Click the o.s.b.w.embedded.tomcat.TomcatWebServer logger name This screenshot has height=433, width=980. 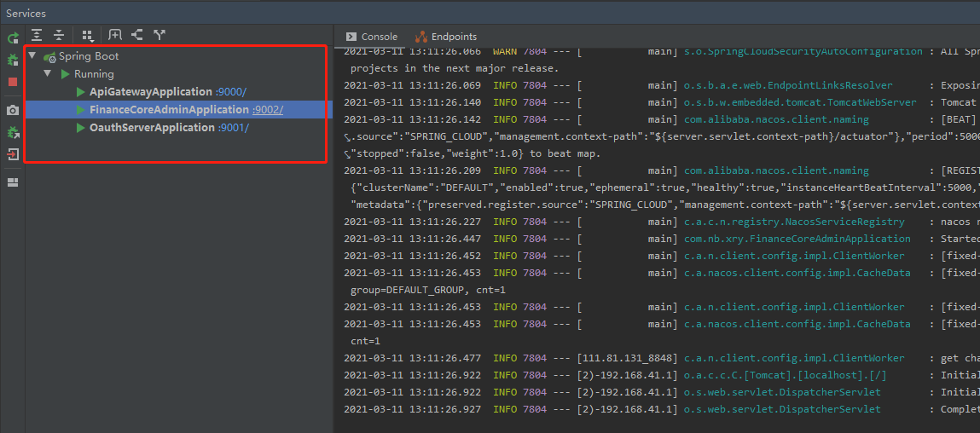(x=800, y=102)
